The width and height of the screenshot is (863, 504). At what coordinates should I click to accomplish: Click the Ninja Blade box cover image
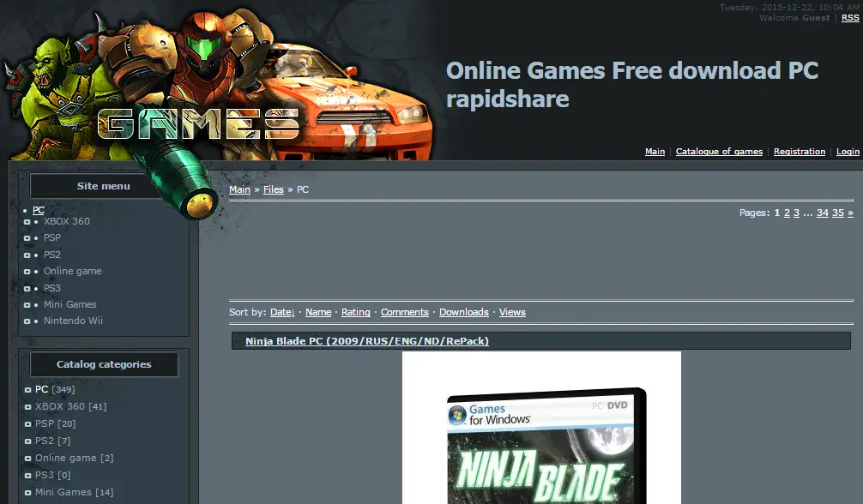[541, 428]
